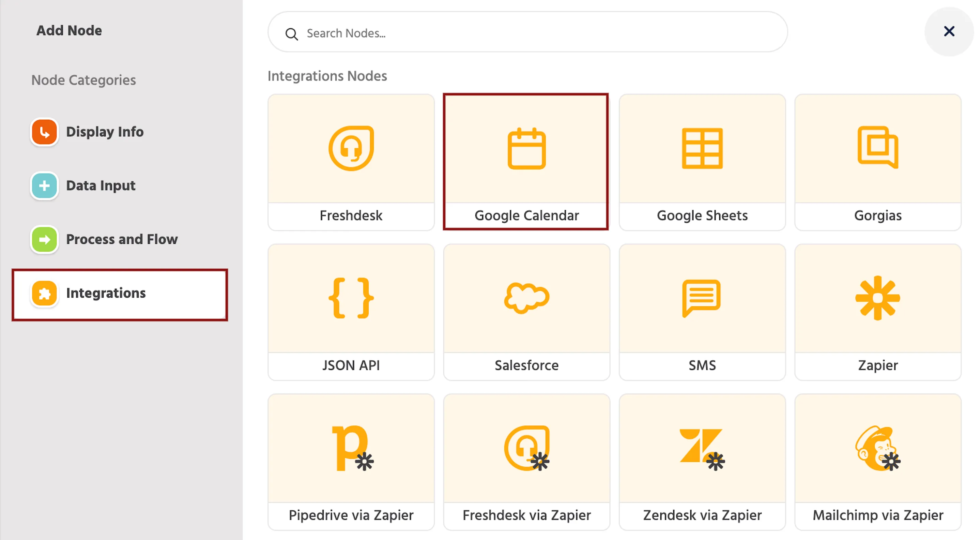The image size is (980, 540).
Task: Click the Google Calendar label
Action: tap(526, 216)
